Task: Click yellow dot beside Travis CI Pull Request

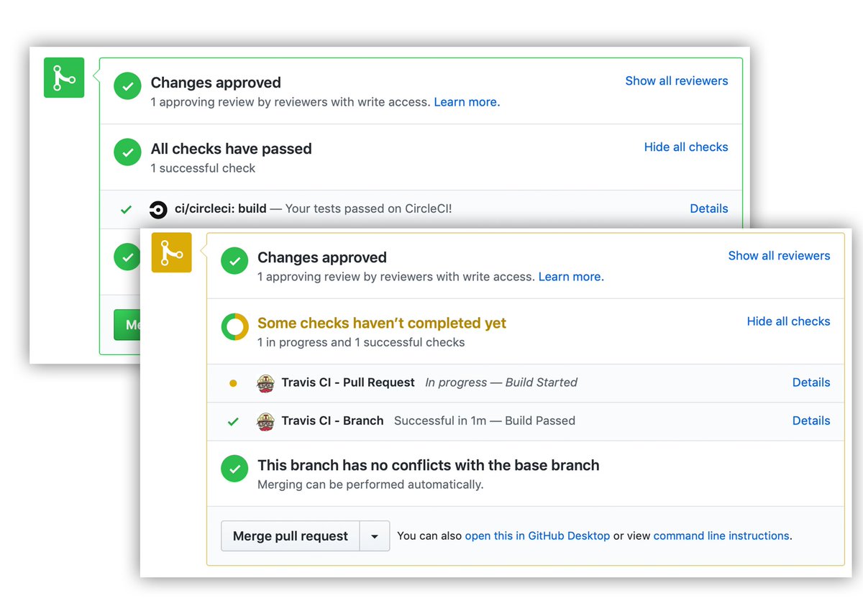Action: (x=233, y=383)
